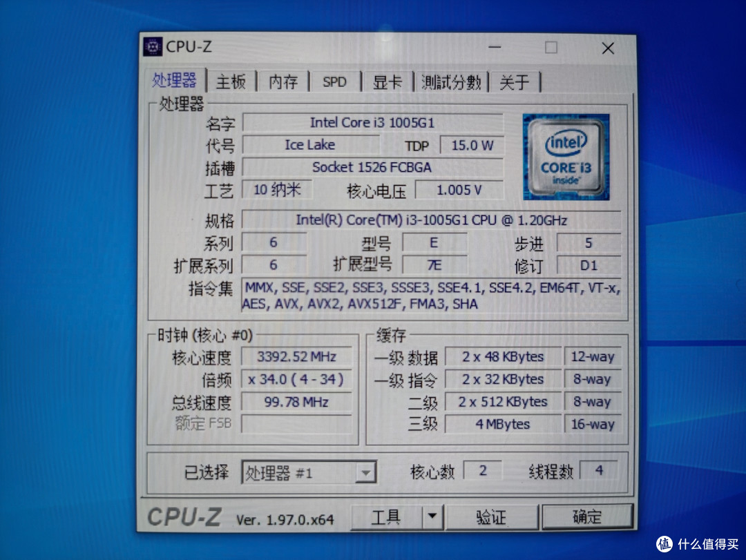Switch to the 处理器 tab
This screenshot has height=560, width=746.
tap(174, 80)
